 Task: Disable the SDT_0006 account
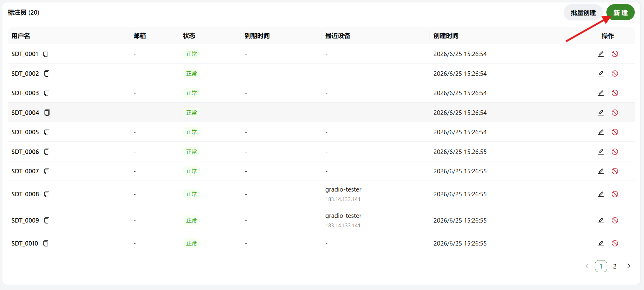pyautogui.click(x=615, y=152)
